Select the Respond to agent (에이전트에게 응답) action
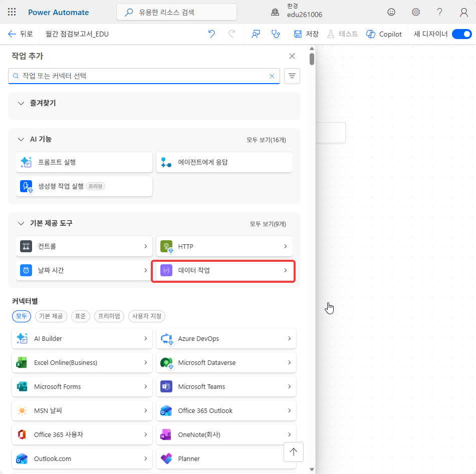Screen dimensions: 476x474 pos(224,162)
